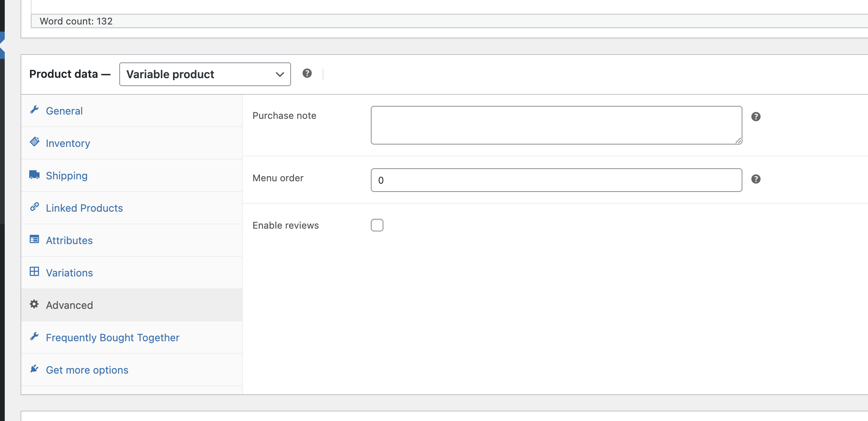Click help icon next to product type
The height and width of the screenshot is (421, 868).
[x=307, y=73]
